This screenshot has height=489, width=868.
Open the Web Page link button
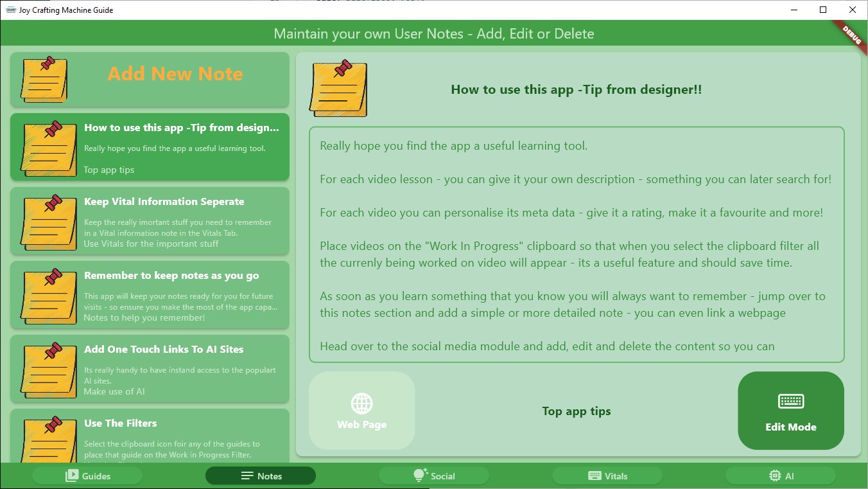[x=361, y=411]
